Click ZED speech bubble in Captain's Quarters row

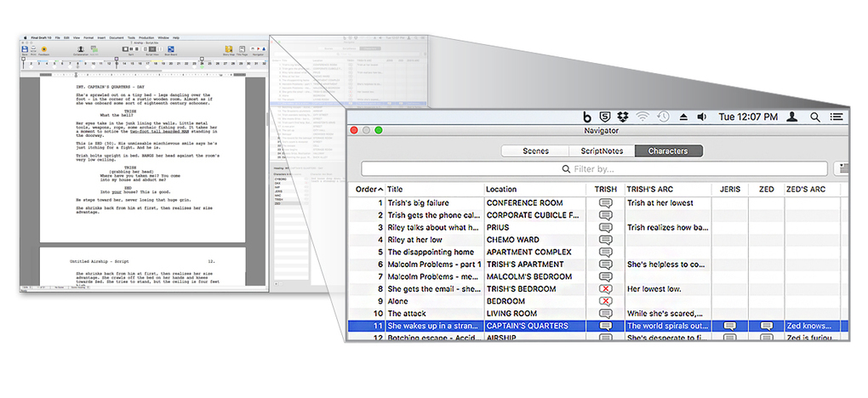point(767,326)
